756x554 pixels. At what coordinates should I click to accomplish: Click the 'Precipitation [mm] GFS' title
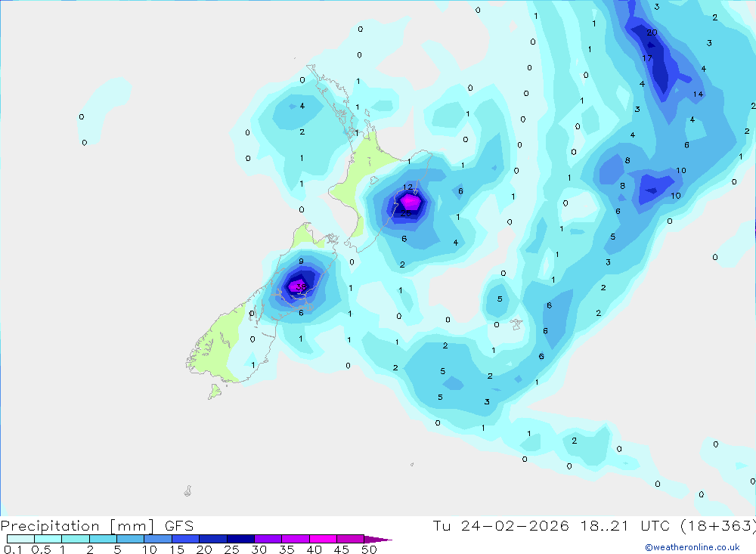coord(97,525)
